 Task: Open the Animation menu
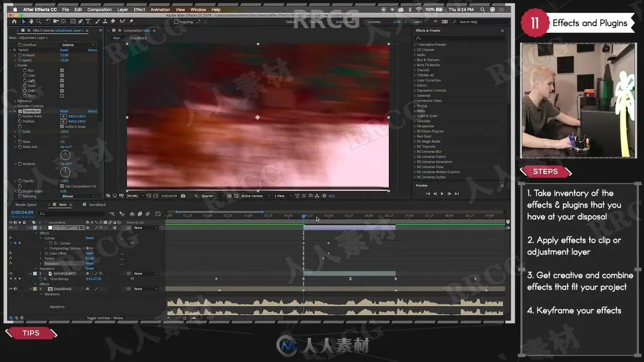(x=160, y=10)
